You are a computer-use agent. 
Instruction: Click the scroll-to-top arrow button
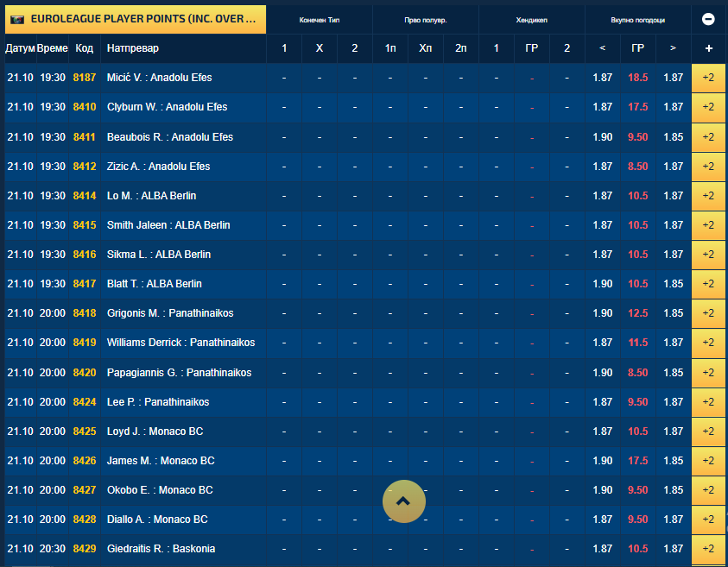404,501
